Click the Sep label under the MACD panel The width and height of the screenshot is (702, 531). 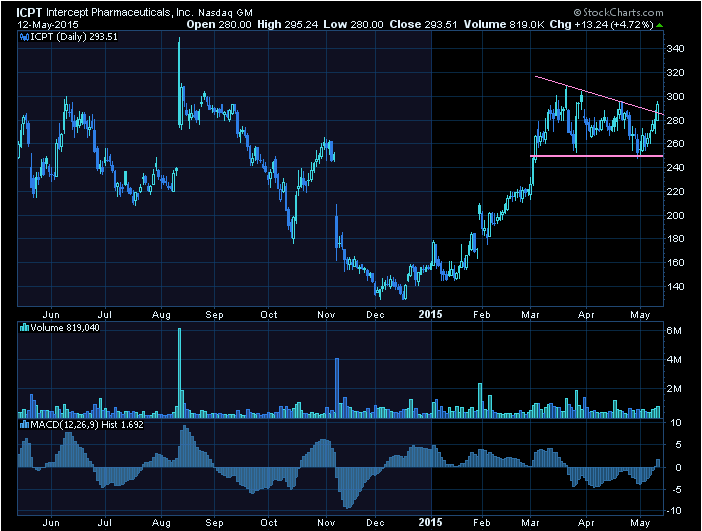click(214, 522)
